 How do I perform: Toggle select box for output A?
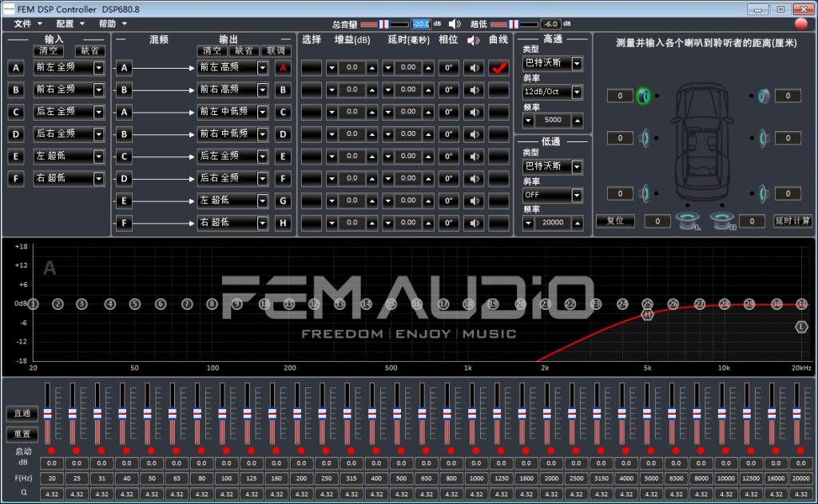coord(312,68)
